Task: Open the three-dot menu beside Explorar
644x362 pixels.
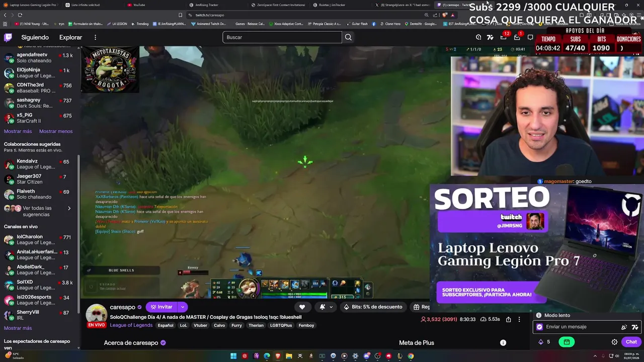Action: click(x=95, y=37)
